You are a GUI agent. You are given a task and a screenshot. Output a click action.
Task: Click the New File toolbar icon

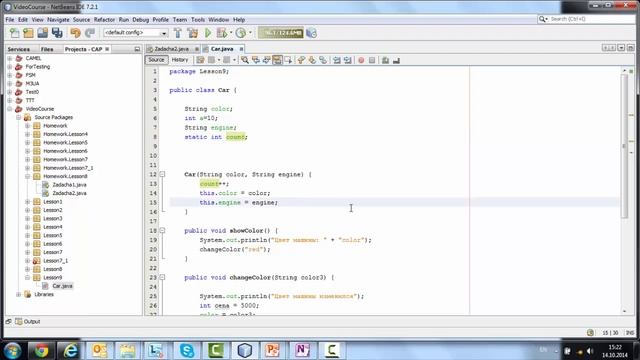pyautogui.click(x=14, y=33)
